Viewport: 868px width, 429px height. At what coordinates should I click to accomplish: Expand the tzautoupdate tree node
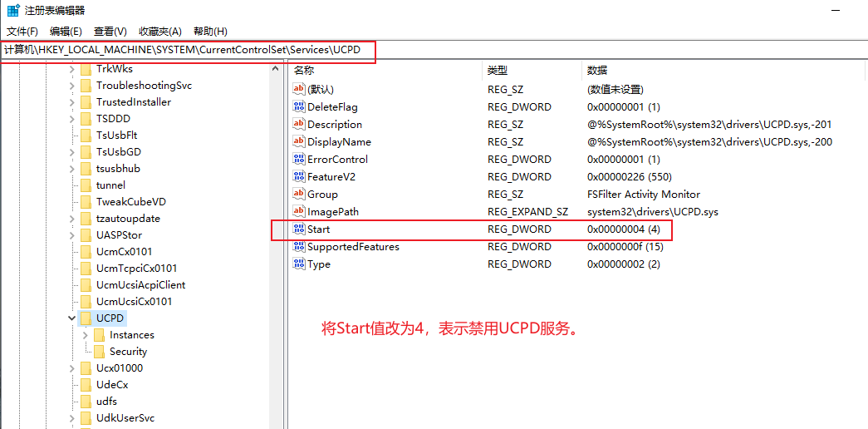point(72,219)
